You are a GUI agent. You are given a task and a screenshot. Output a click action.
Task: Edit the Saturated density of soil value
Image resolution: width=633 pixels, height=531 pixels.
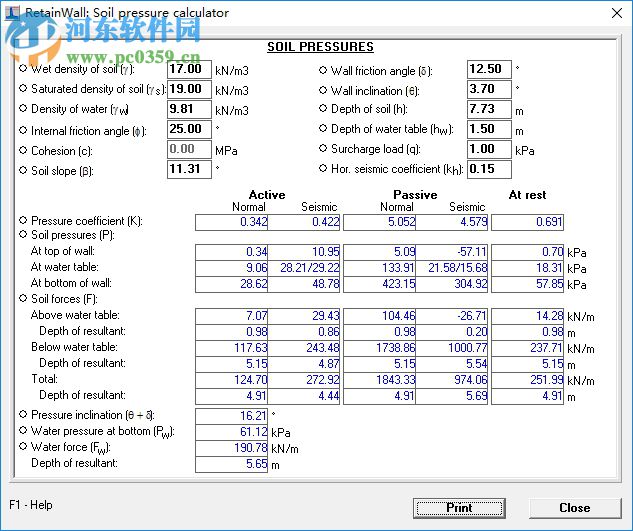(x=189, y=89)
